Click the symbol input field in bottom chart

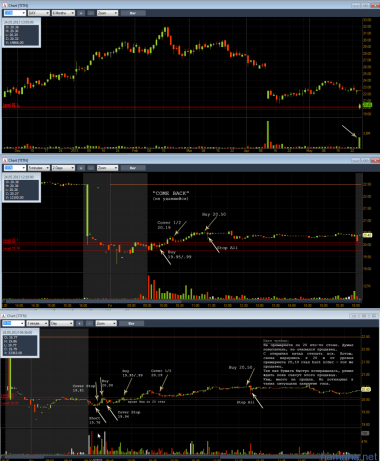point(13,323)
